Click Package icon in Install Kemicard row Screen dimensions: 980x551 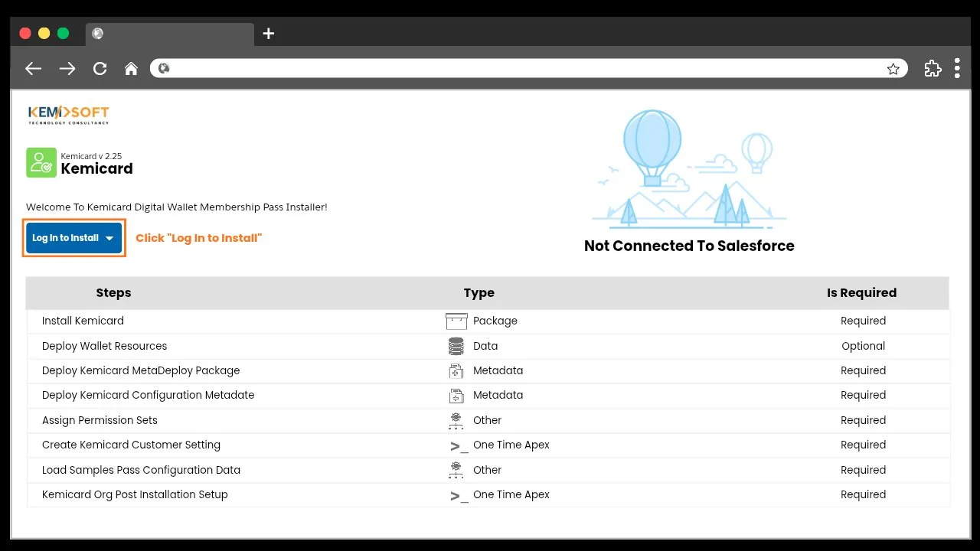point(456,321)
